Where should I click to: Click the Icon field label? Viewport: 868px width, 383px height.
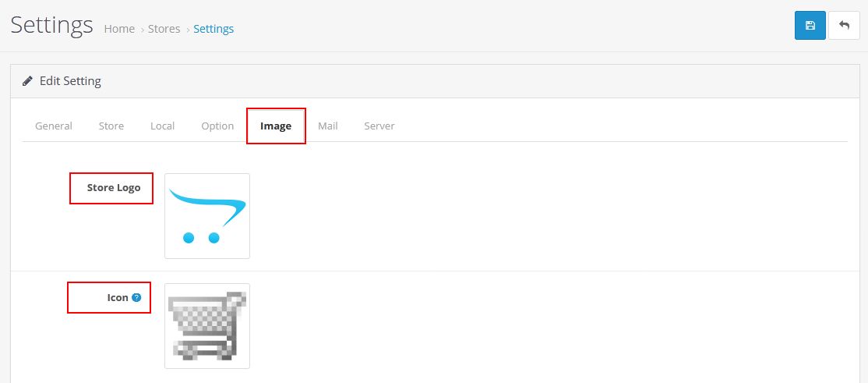coord(118,298)
